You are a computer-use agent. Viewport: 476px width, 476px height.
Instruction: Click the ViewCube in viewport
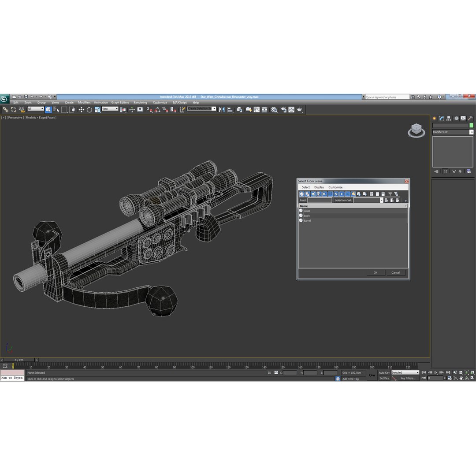416,130
